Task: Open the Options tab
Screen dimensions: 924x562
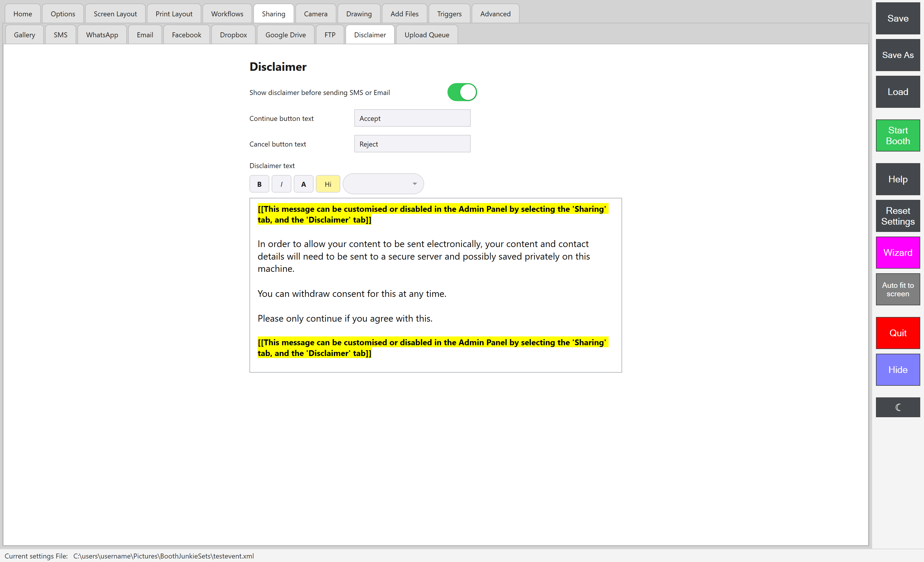Action: pos(63,14)
